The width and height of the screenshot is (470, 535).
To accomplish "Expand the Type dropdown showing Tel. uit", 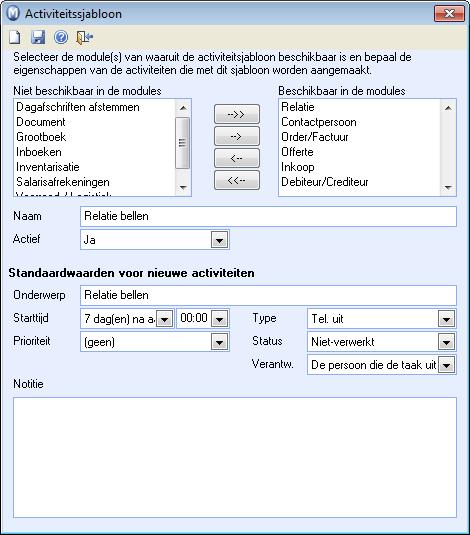I will 446,319.
